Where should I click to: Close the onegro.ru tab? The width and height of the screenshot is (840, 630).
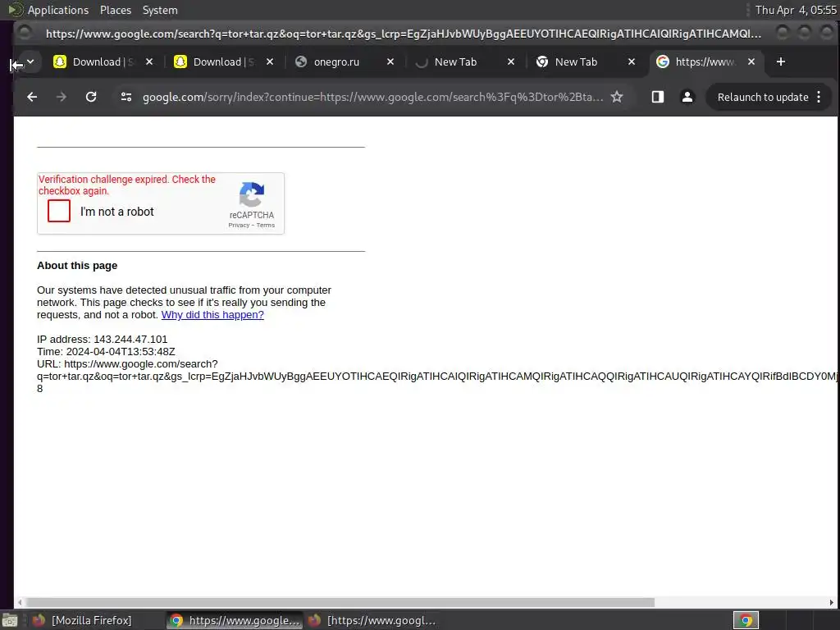390,62
